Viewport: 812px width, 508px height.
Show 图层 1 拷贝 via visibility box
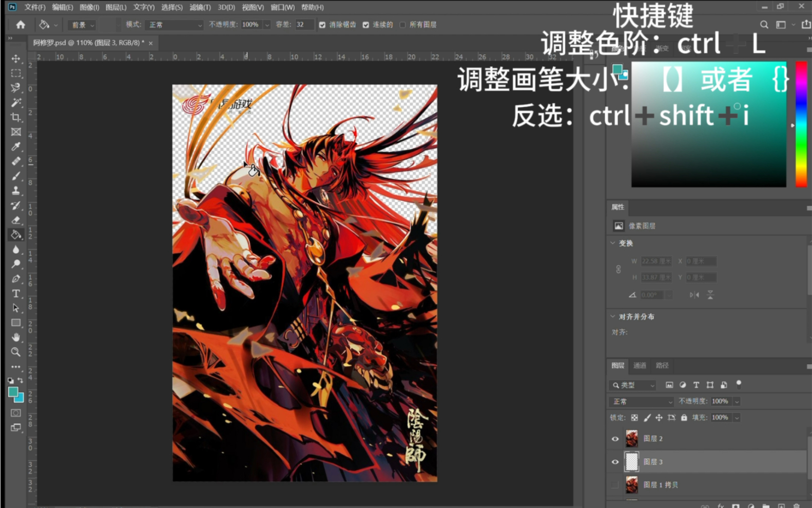tap(615, 485)
